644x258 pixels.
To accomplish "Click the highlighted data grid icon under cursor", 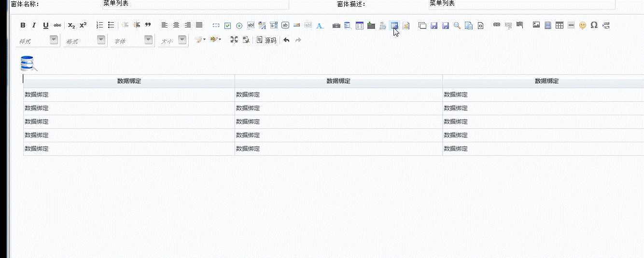I will 394,26.
